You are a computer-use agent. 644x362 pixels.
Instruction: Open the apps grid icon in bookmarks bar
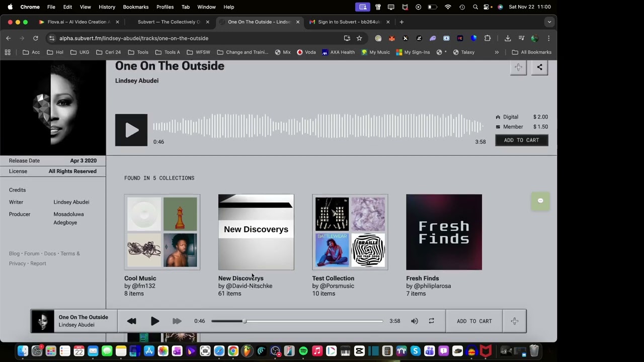8,52
